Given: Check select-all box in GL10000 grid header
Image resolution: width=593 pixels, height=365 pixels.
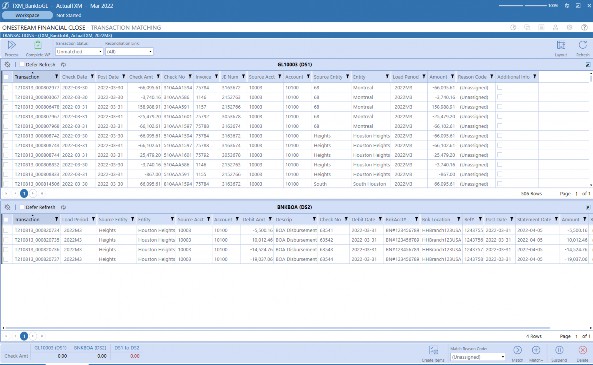Looking at the screenshot, I should (6, 77).
